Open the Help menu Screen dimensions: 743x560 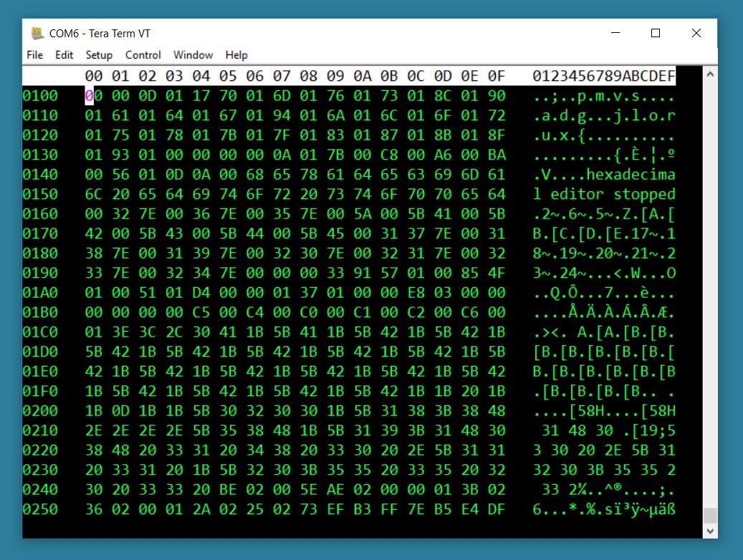click(x=236, y=55)
